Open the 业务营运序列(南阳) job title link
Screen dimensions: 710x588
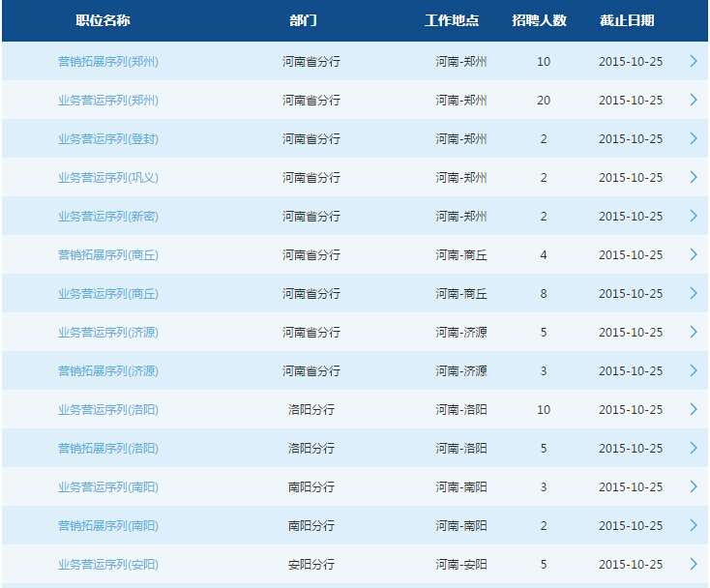(x=107, y=487)
